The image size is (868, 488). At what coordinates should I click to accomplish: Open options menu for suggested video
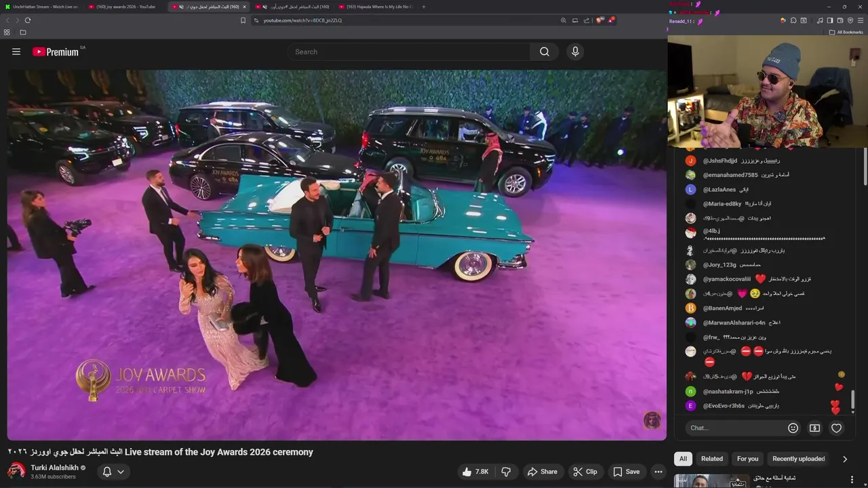click(852, 480)
